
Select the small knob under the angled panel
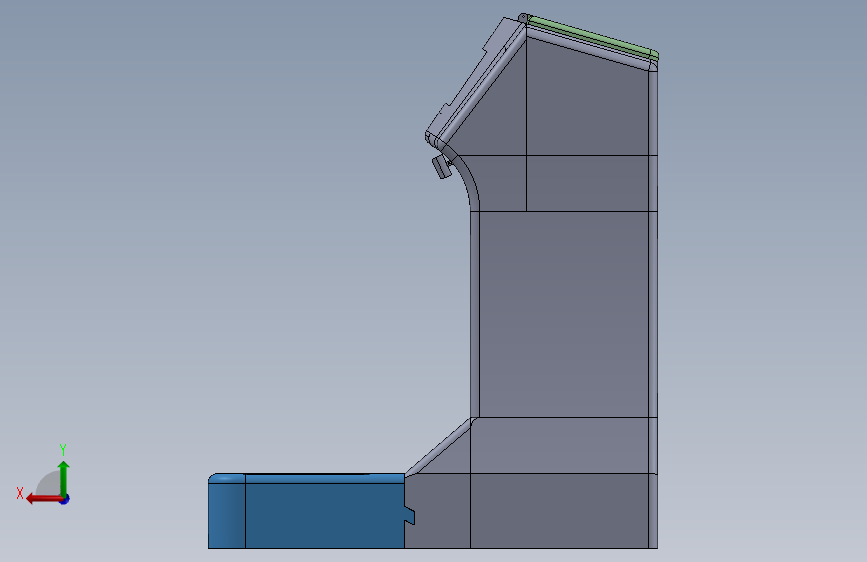pyautogui.click(x=441, y=166)
